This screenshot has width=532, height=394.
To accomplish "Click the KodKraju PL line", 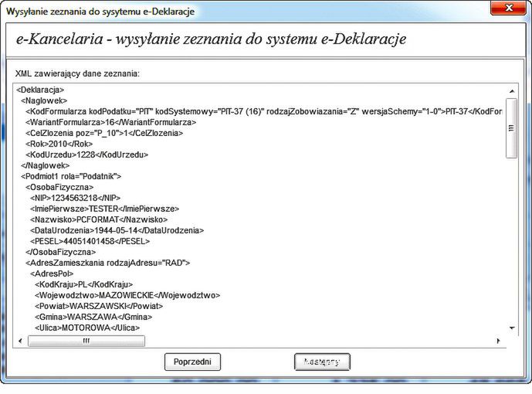I will click(x=84, y=284).
